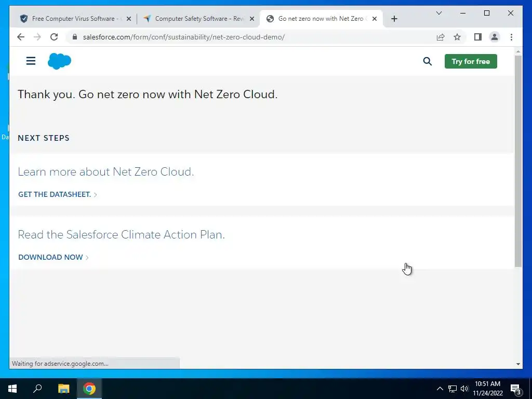The height and width of the screenshot is (399, 532).
Task: Open the site search magnifier icon
Action: pyautogui.click(x=428, y=61)
